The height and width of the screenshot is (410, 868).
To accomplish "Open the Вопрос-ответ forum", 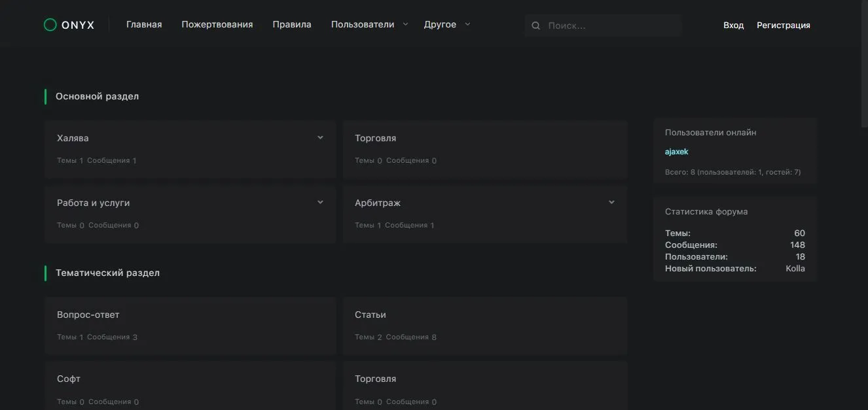I will tap(88, 315).
